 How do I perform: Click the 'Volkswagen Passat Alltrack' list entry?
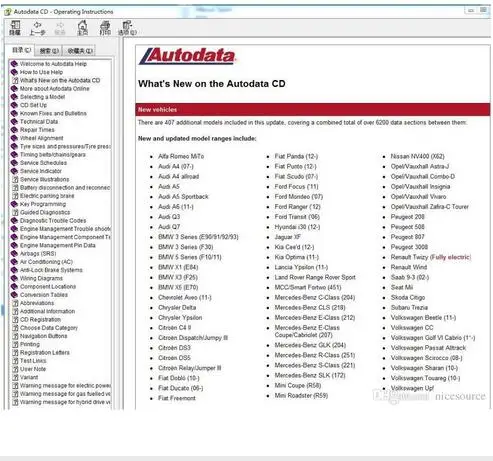click(428, 348)
